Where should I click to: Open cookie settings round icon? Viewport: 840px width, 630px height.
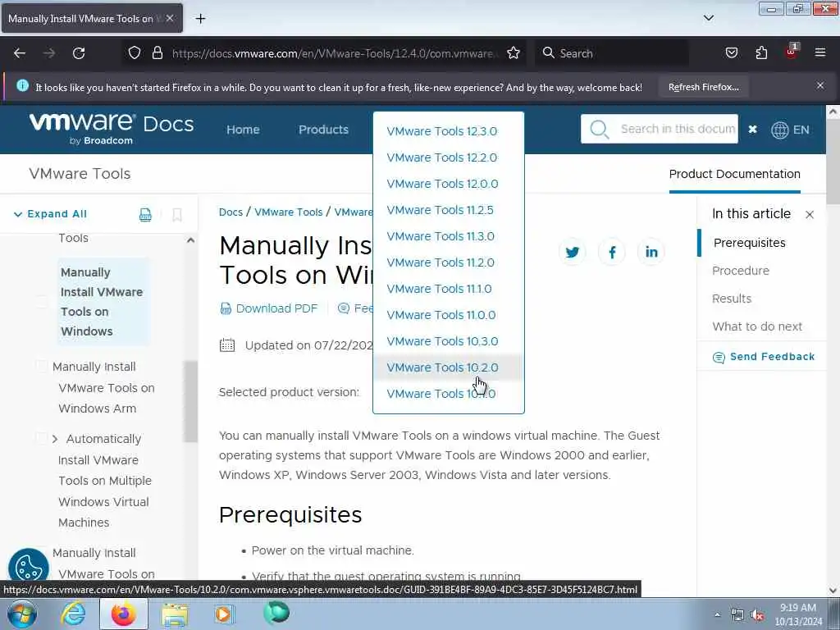click(29, 567)
